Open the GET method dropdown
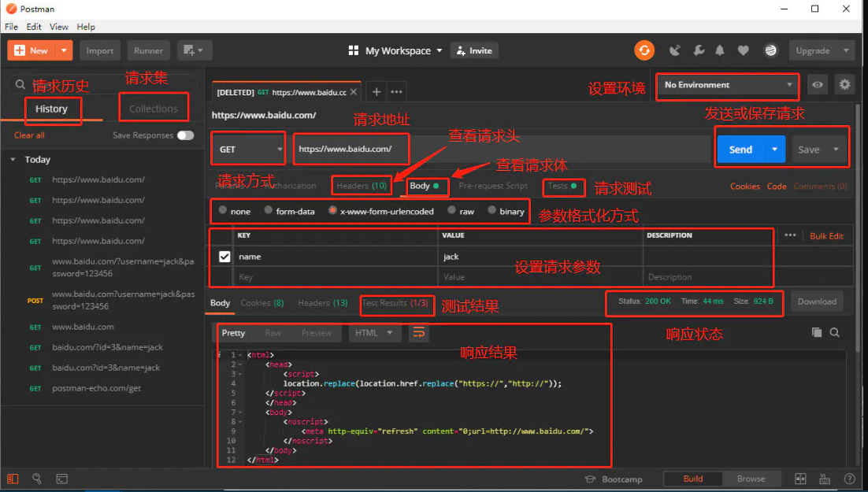The width and height of the screenshot is (868, 492). (249, 149)
